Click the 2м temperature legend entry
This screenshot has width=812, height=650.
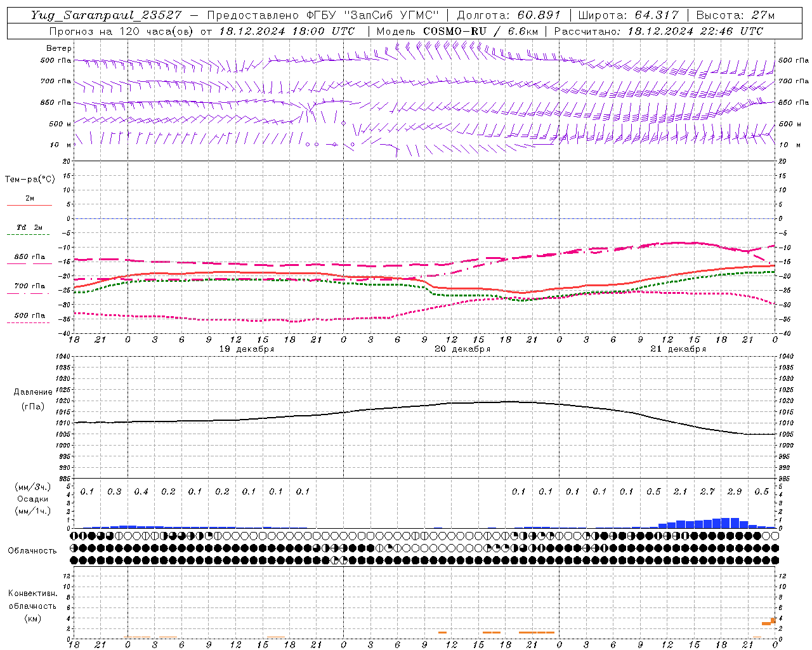point(30,198)
